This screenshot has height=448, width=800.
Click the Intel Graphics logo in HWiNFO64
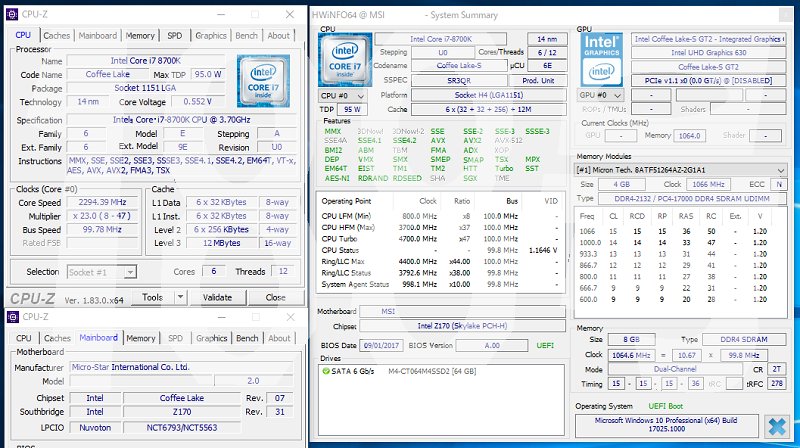pos(602,59)
